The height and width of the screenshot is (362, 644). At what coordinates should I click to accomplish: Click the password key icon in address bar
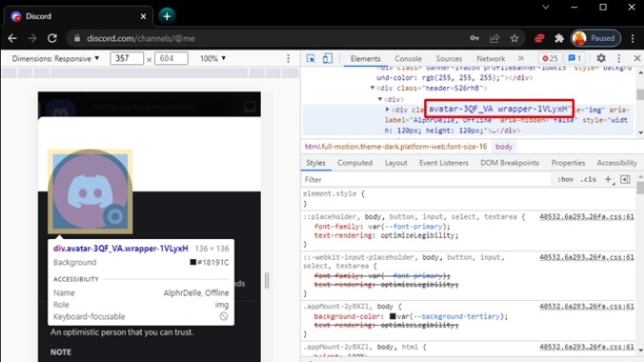point(474,38)
